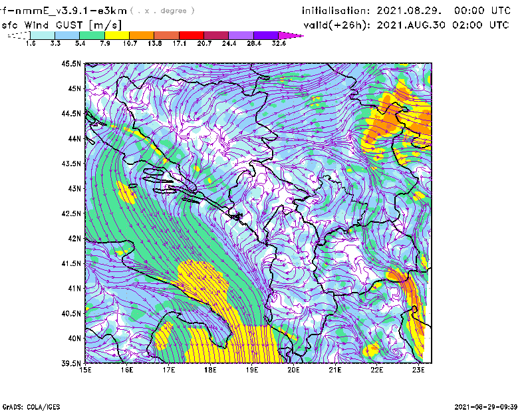This screenshot has width=532, height=411.
Task: Click the '20E' longitude axis label
Action: click(293, 370)
